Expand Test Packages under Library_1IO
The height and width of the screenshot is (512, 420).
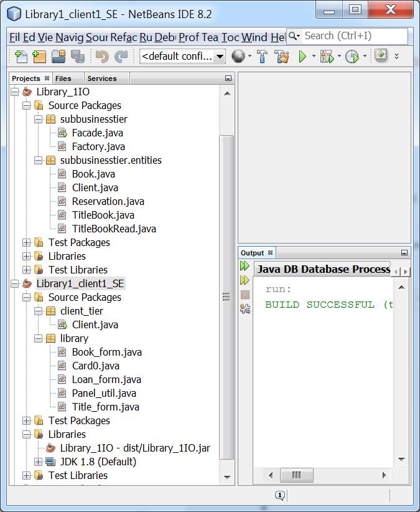click(x=26, y=243)
